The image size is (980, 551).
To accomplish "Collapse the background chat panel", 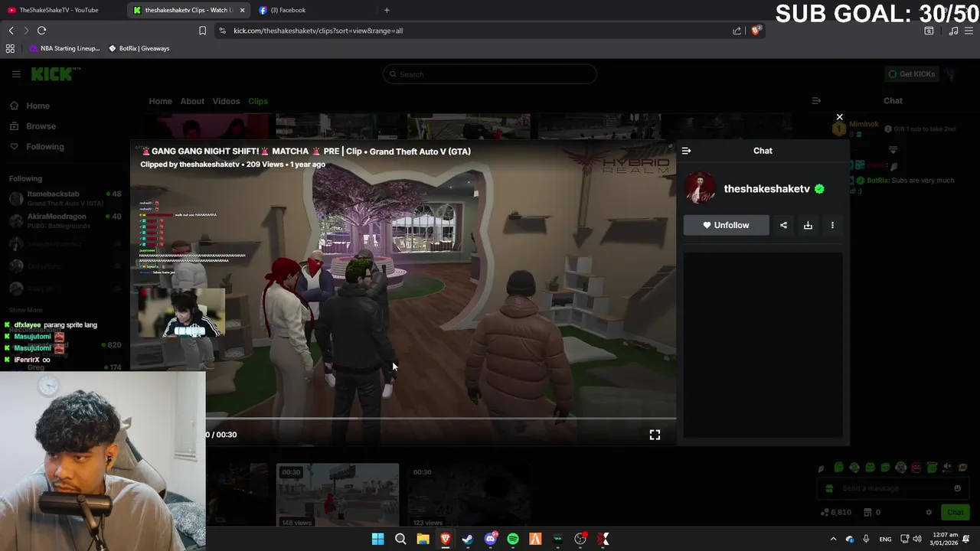I will pos(816,100).
